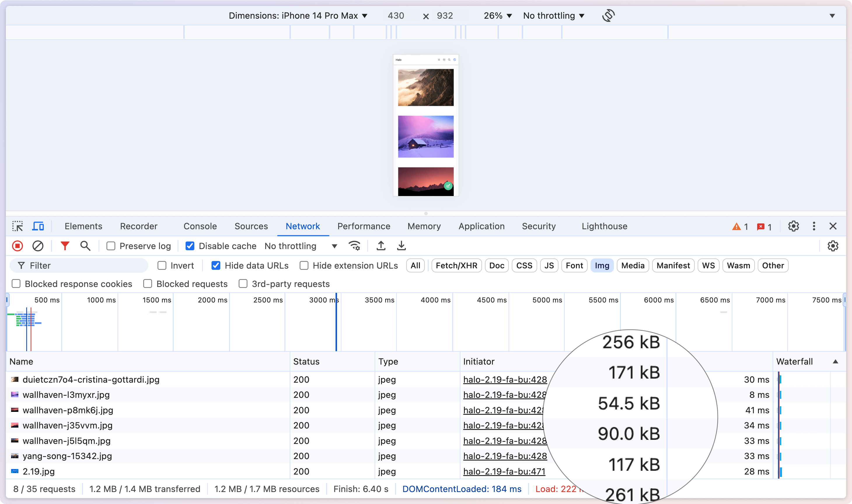
Task: Click the Img filter icon to show images
Action: [602, 265]
